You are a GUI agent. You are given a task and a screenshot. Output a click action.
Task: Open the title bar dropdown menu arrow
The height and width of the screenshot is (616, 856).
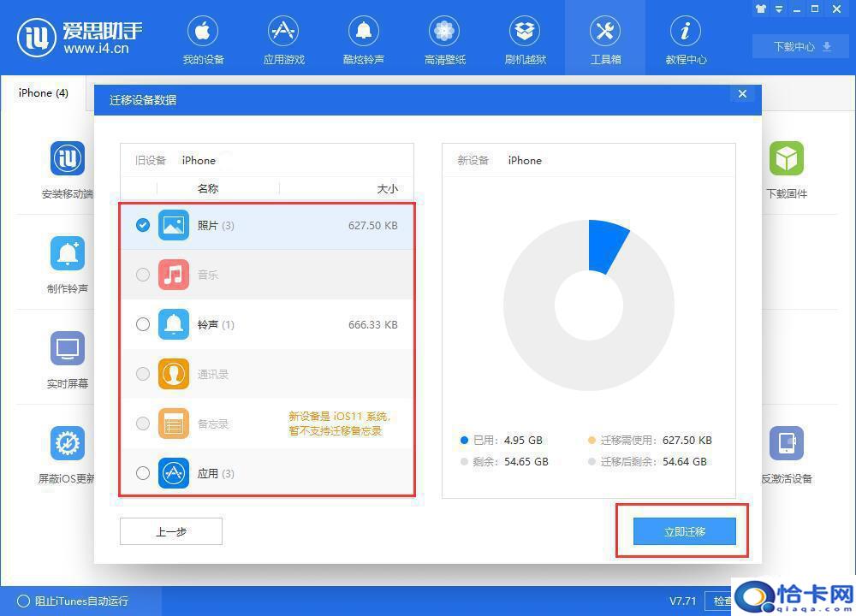pos(780,9)
